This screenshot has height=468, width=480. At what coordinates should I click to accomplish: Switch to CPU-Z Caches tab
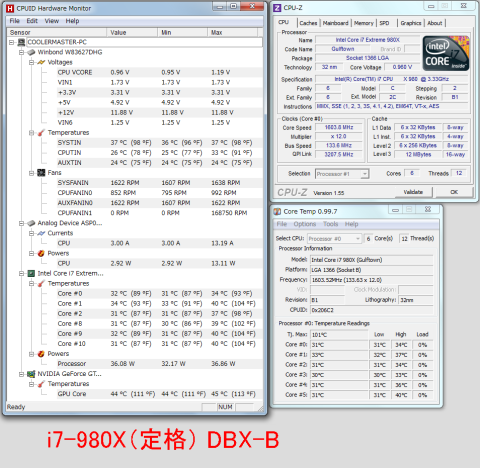[x=308, y=23]
